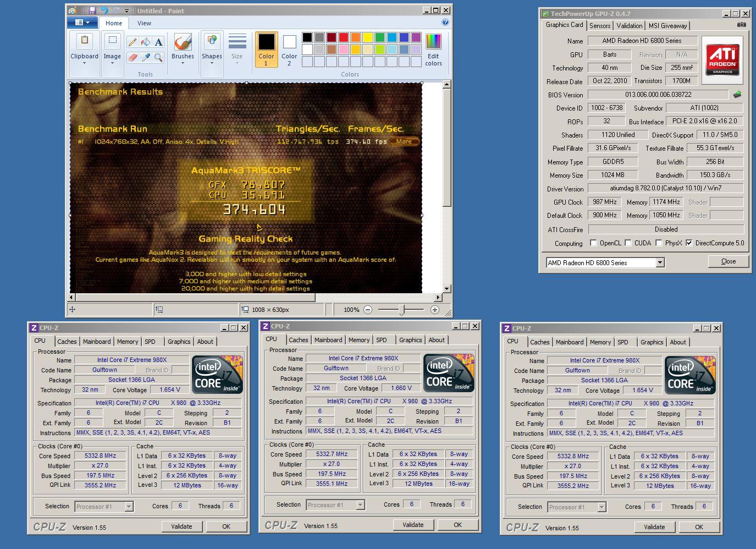Screen dimensions: 756x549
Task: Click Validate button in left CPU-Z
Action: pyautogui.click(x=181, y=526)
